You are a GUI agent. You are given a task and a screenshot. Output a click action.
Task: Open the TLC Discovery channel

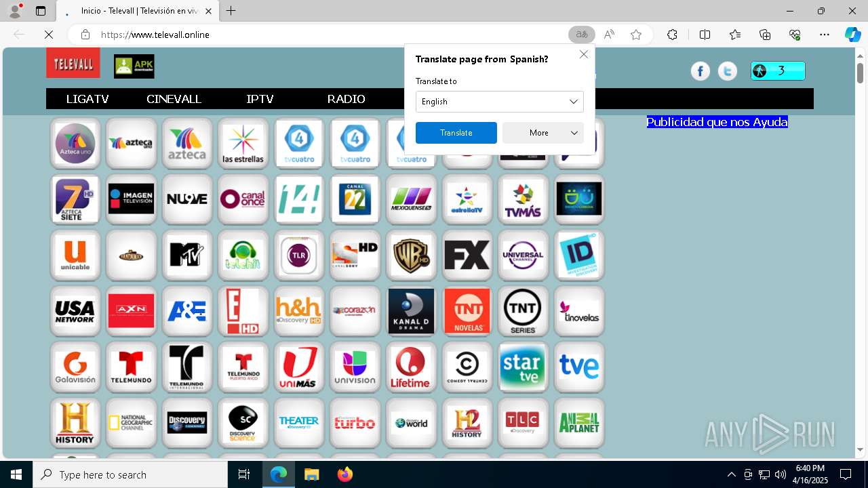[523, 423]
